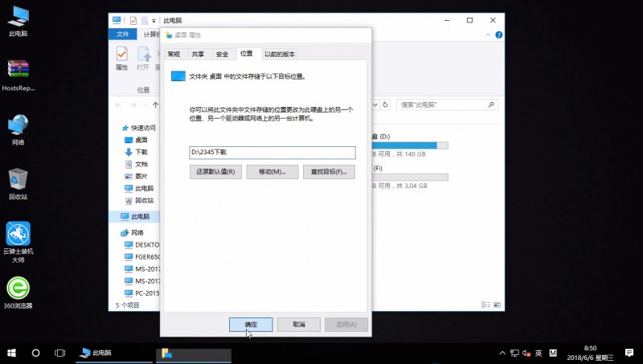This screenshot has width=643, height=364.
Task: Select 桌面 in the navigation pane
Action: (x=137, y=140)
